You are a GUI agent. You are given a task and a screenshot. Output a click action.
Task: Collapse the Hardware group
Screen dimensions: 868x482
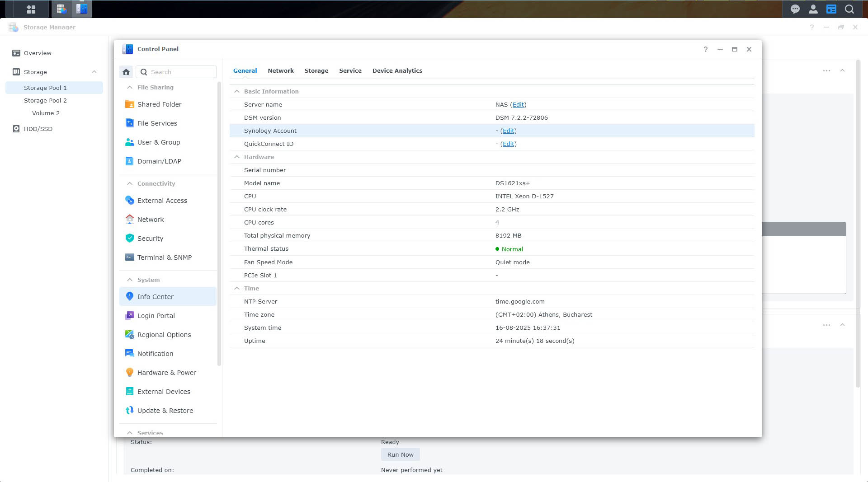(236, 157)
